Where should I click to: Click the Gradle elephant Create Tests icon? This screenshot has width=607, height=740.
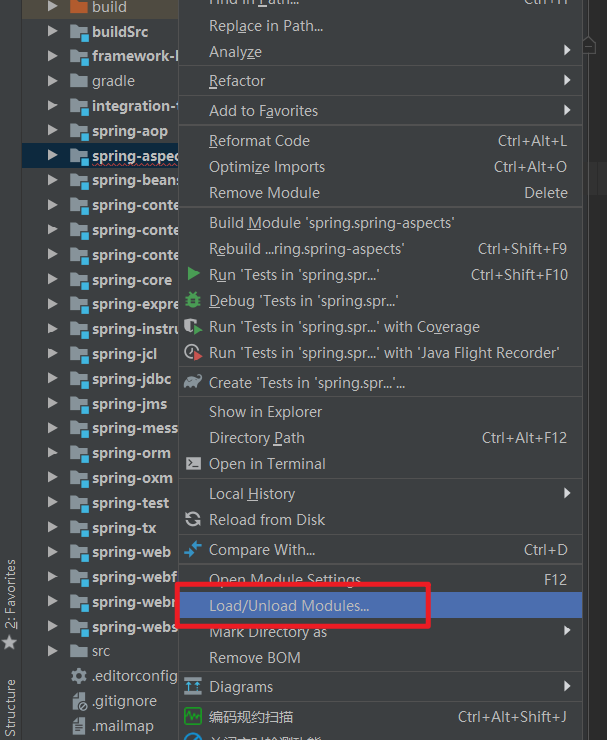click(193, 381)
